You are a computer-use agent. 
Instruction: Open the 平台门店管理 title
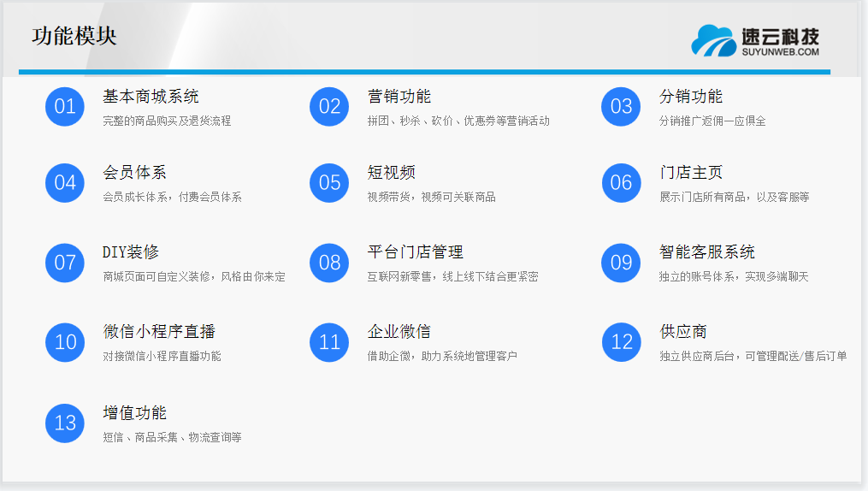(415, 252)
